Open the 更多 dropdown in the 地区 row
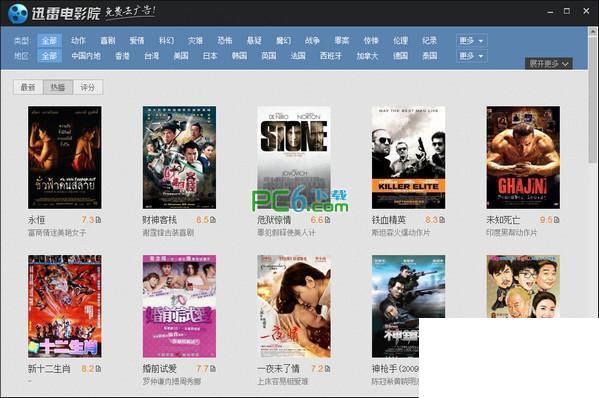The image size is (599, 398). [471, 56]
